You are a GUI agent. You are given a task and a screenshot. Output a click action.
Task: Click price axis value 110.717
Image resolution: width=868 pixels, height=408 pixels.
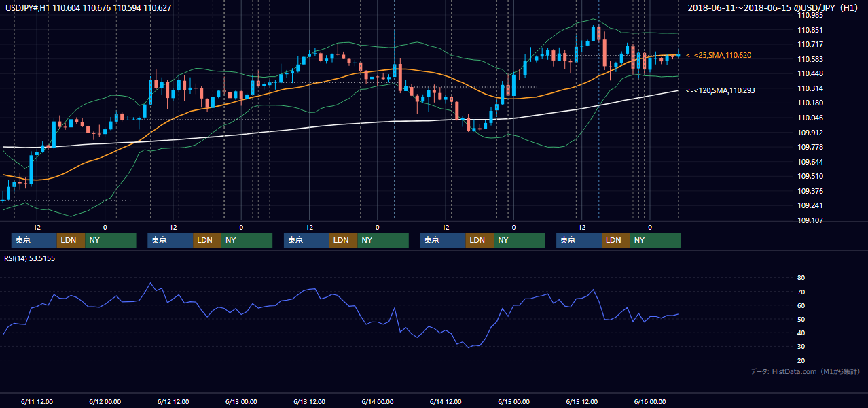(x=810, y=45)
